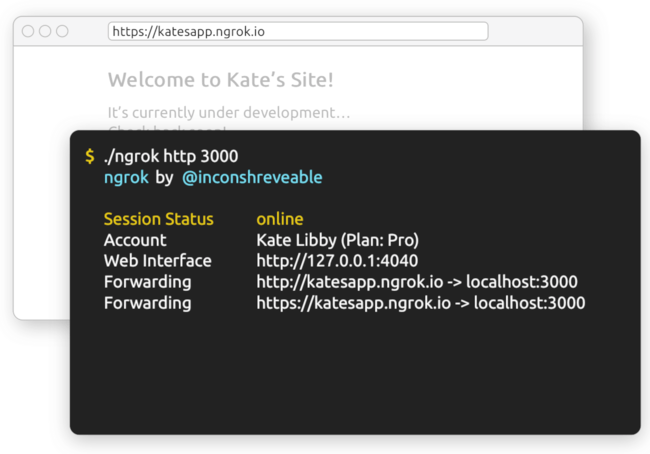Image resolution: width=650 pixels, height=454 pixels.
Task: Select the 'Kate Libby (Plan: Pro)' account value
Action: [x=337, y=240]
